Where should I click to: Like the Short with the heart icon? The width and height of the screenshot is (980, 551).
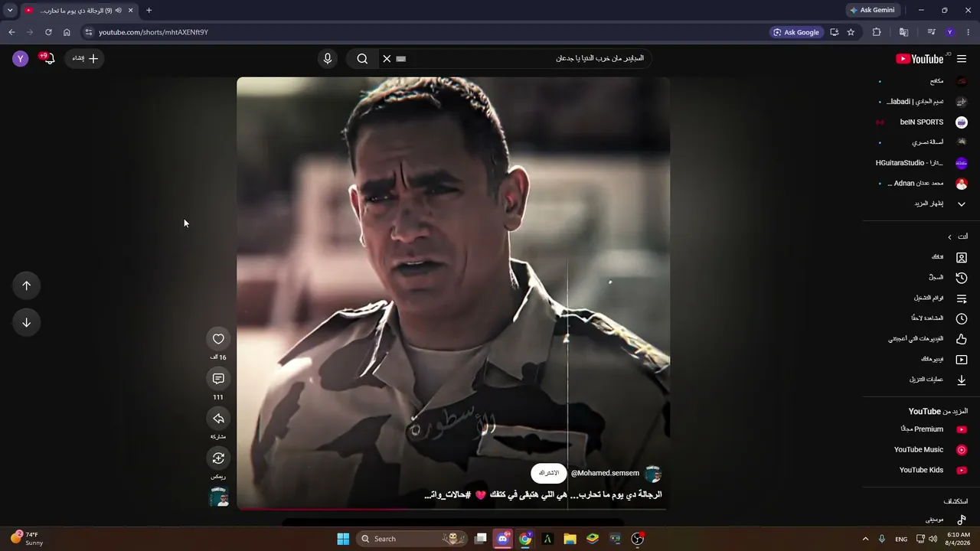tap(218, 339)
